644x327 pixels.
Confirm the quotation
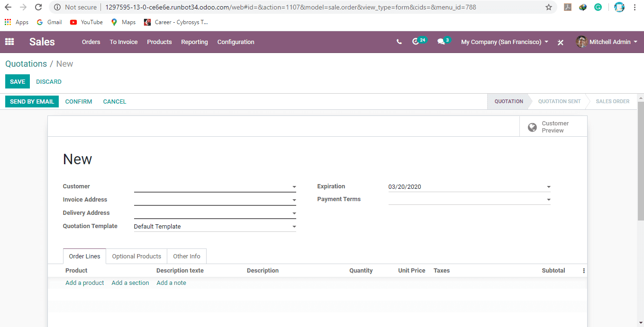coord(79,101)
